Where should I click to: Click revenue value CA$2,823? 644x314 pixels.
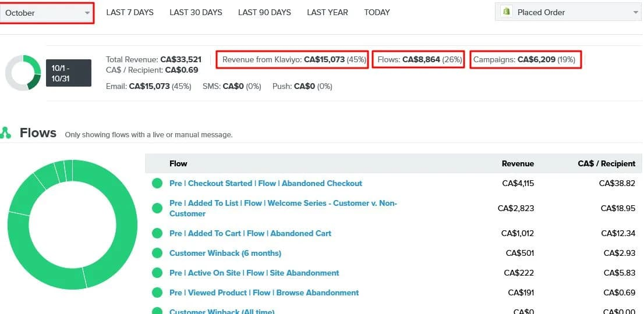516,208
